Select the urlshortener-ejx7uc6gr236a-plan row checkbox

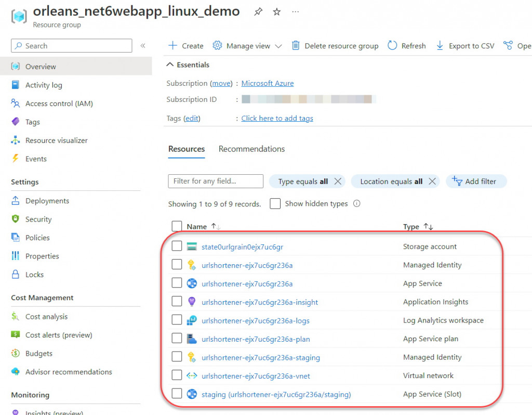pyautogui.click(x=177, y=338)
